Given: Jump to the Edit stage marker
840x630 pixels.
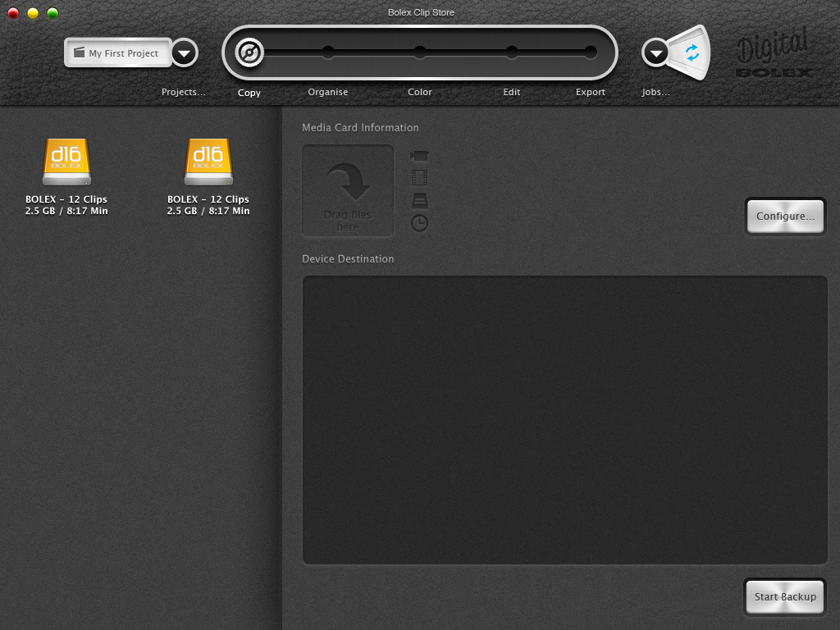Looking at the screenshot, I should 512,52.
